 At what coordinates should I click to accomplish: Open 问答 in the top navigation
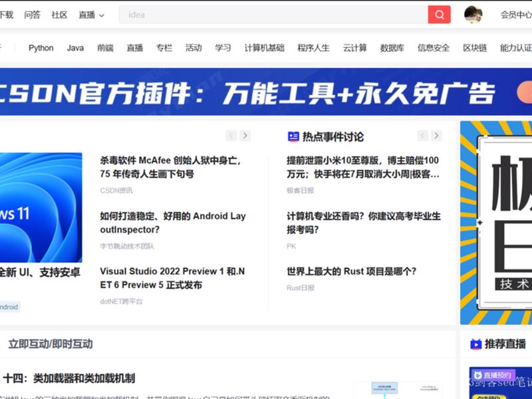pos(32,15)
